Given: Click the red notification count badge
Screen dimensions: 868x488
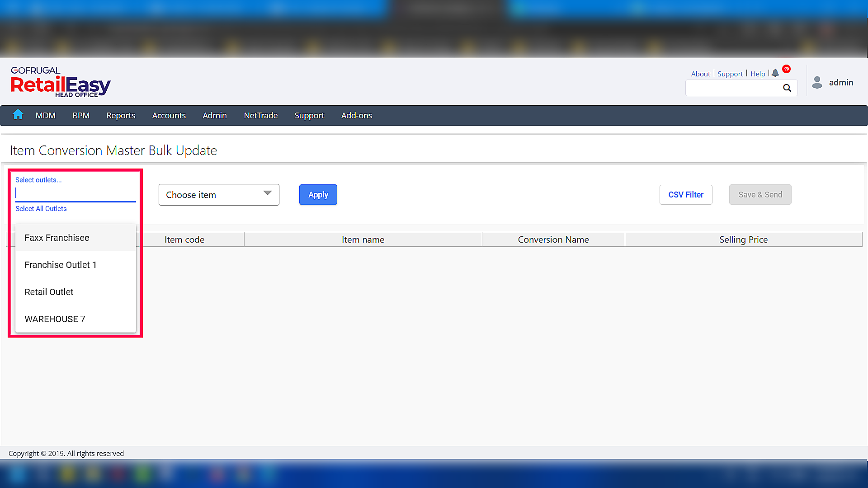Looking at the screenshot, I should (x=787, y=69).
